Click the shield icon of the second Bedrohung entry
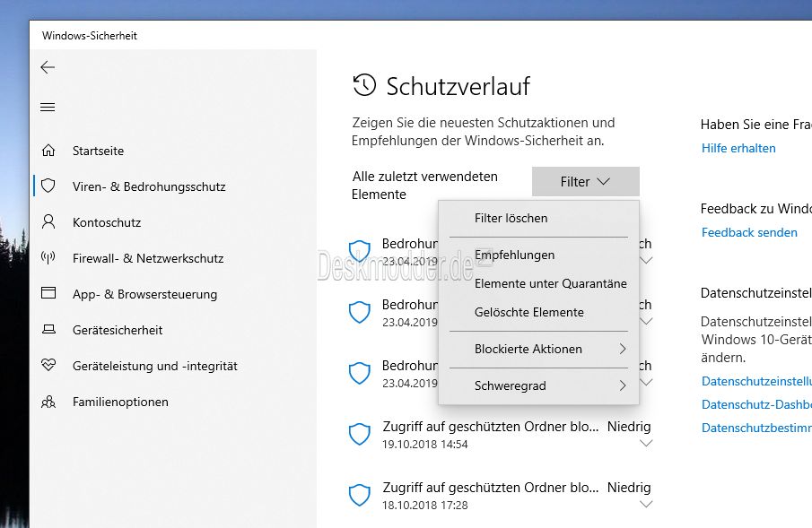 point(360,312)
